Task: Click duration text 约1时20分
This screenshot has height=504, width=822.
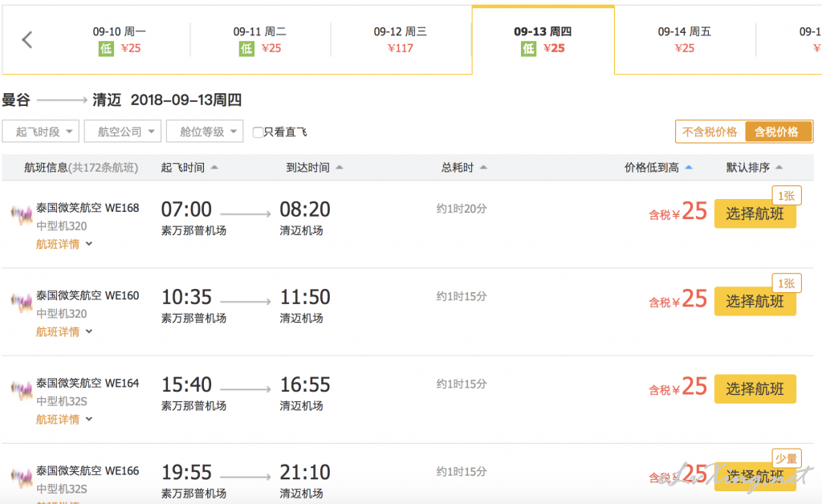Action: (462, 209)
